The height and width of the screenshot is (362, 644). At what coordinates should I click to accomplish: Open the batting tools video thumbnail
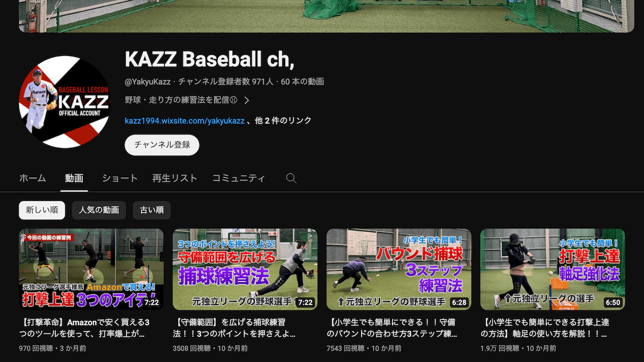(91, 269)
